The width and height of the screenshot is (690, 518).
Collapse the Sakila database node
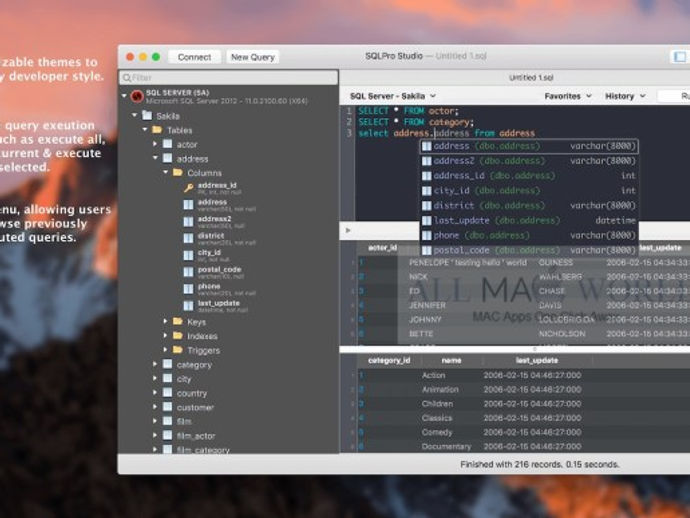point(135,115)
